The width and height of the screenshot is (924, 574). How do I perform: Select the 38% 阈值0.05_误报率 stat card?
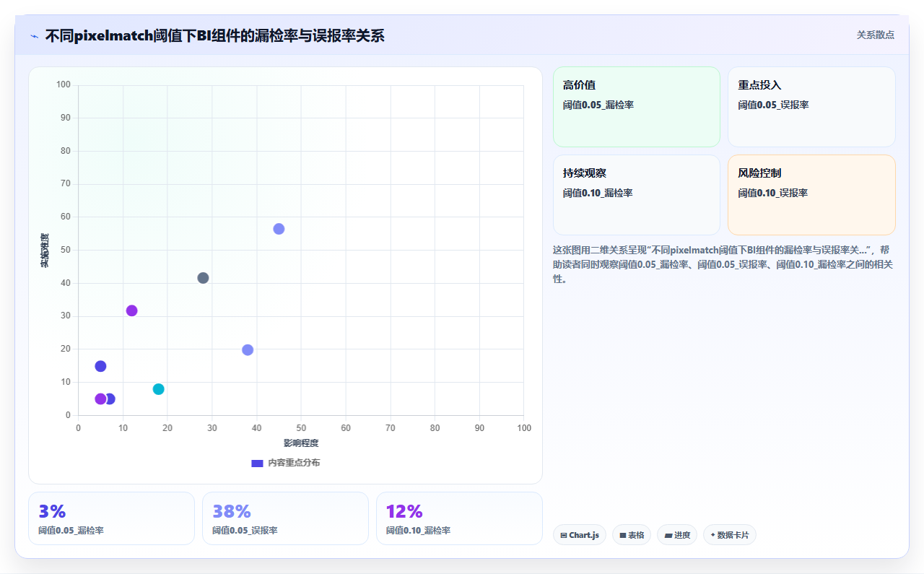tap(285, 518)
